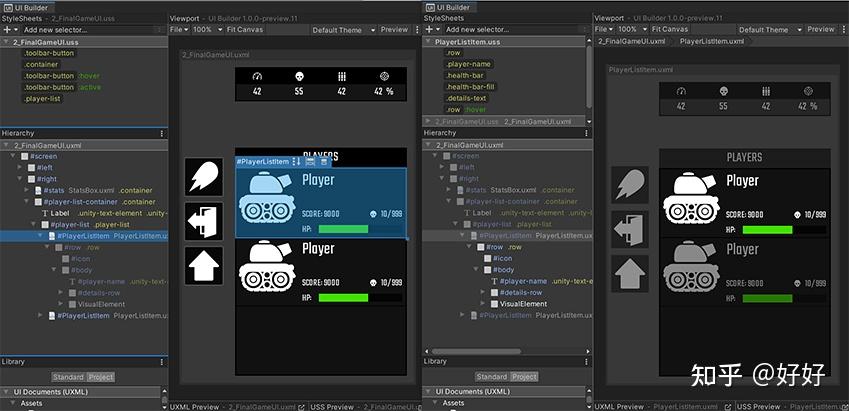
Task: Open the Default Theme dropdown in right Viewport
Action: pos(770,29)
